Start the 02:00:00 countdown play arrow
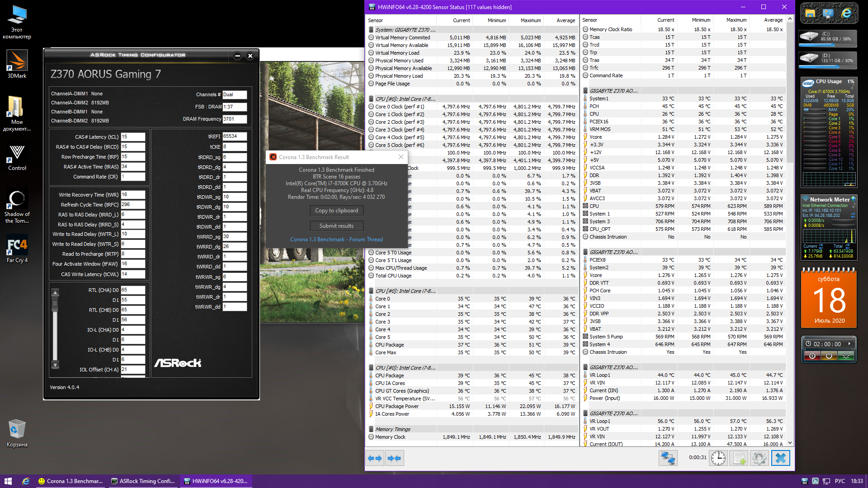Viewport: 868px width, 488px height. point(849,344)
